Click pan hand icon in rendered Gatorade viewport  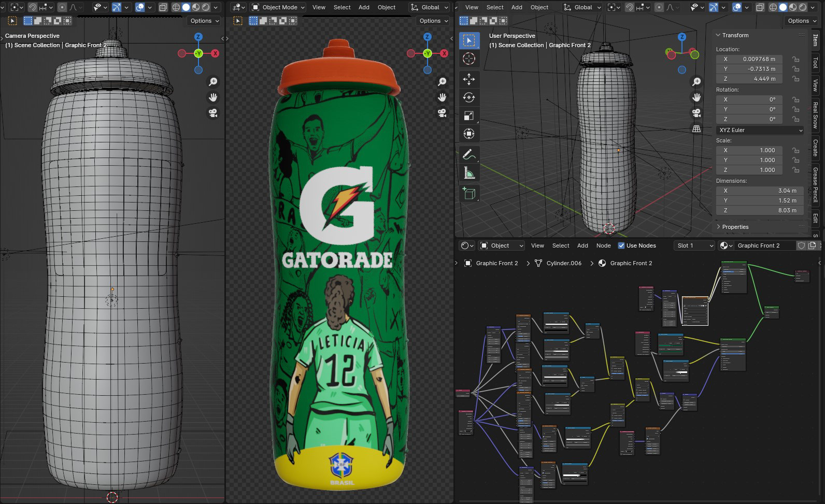tap(442, 97)
